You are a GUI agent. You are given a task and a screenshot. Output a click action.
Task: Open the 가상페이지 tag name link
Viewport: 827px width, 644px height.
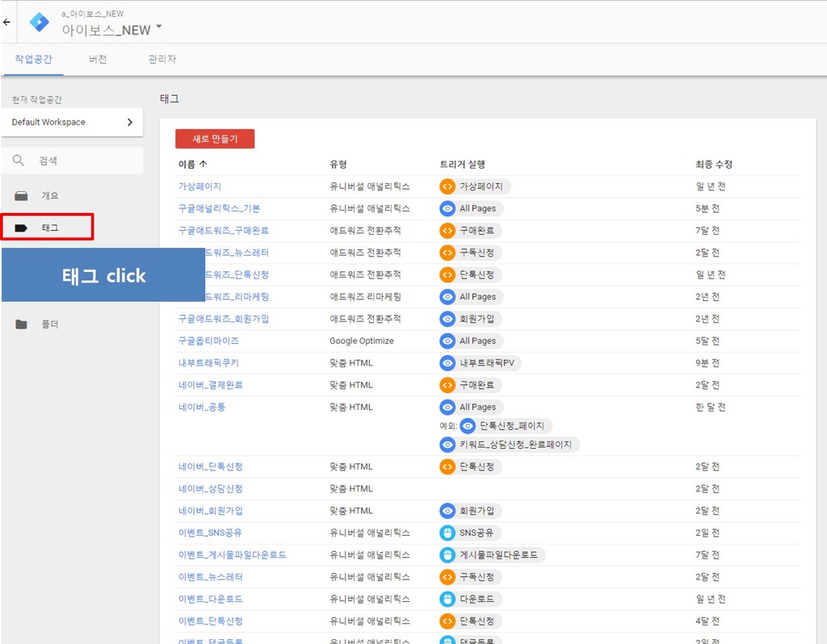pos(200,186)
